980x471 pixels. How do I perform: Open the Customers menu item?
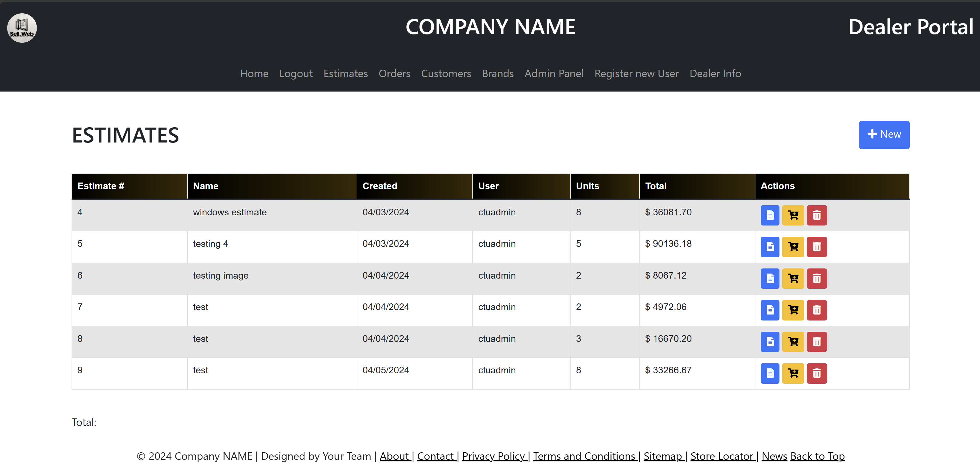[446, 73]
